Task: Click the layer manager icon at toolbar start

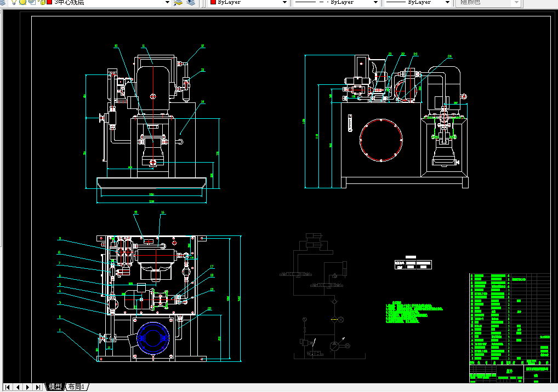Action: (2, 2)
